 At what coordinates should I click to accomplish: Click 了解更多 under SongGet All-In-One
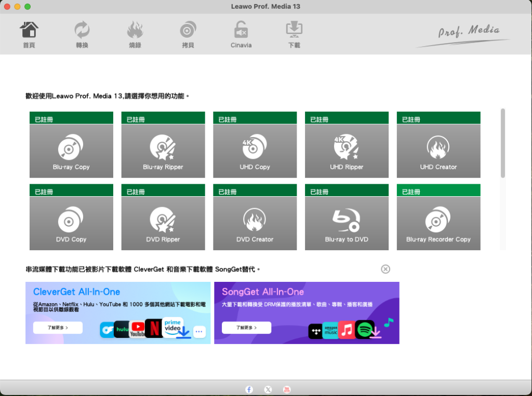tap(246, 327)
